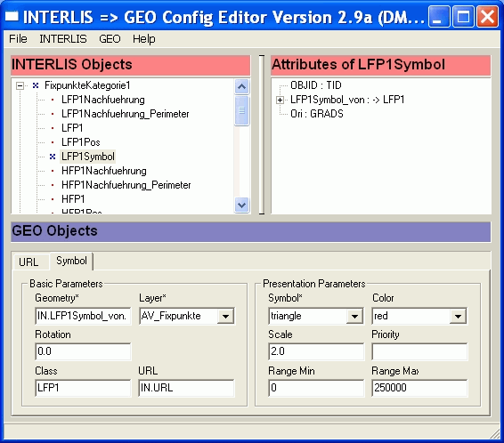Screen dimensions: 504x443
Task: Click the Rotation field with 0.0
Action: point(83,351)
